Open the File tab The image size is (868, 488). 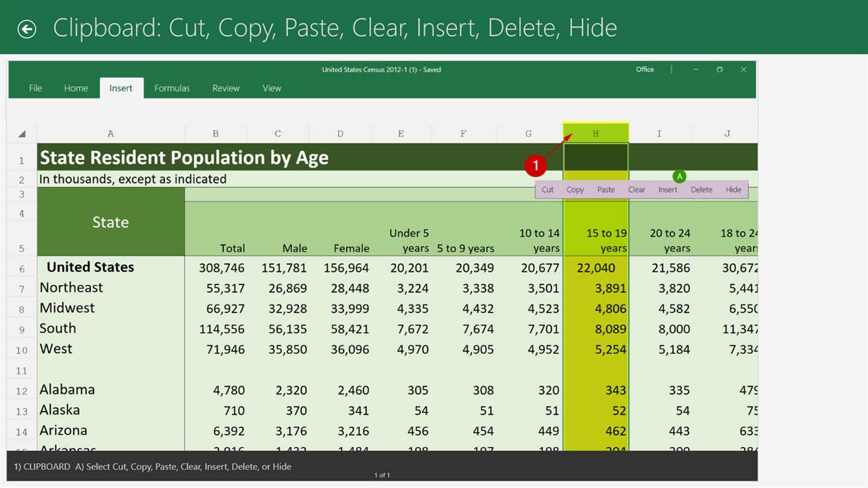click(36, 88)
